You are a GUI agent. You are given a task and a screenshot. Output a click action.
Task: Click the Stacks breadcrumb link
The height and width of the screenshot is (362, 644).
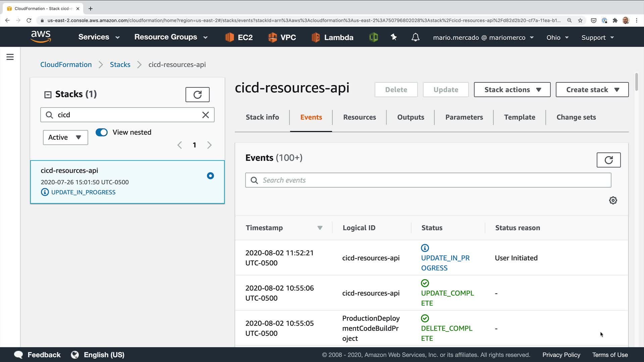(120, 65)
